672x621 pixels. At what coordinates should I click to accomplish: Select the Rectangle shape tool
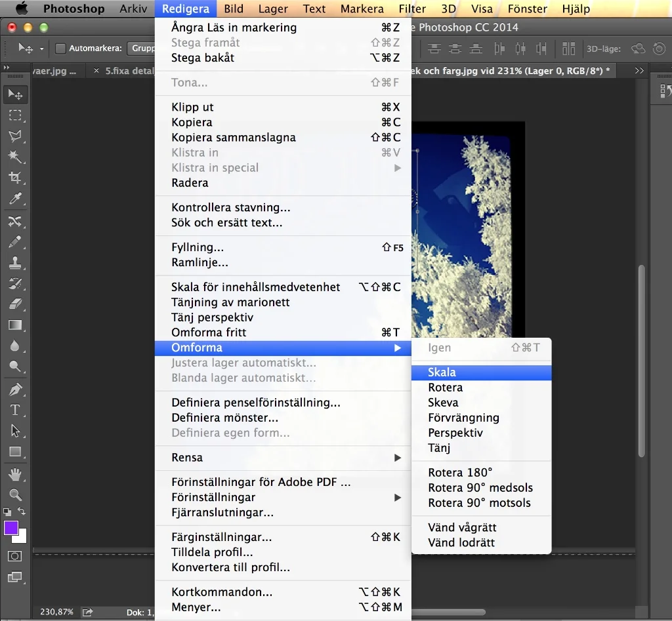point(16,451)
